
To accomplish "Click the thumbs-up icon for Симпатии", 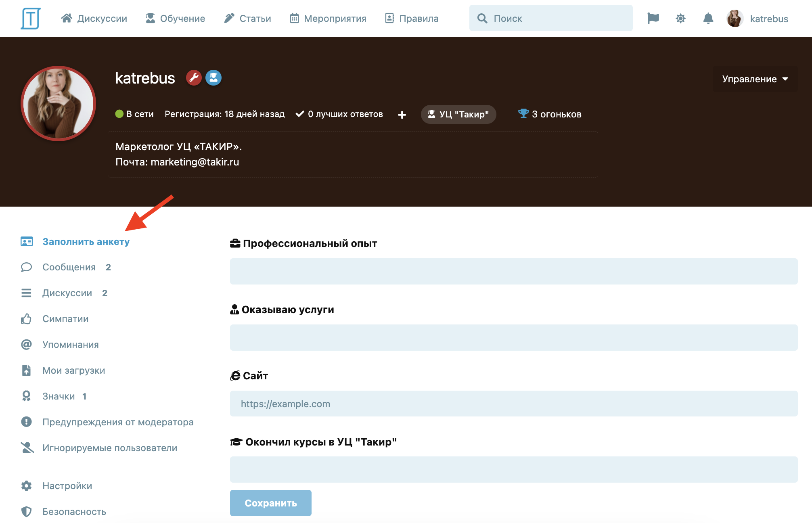I will coord(26,319).
